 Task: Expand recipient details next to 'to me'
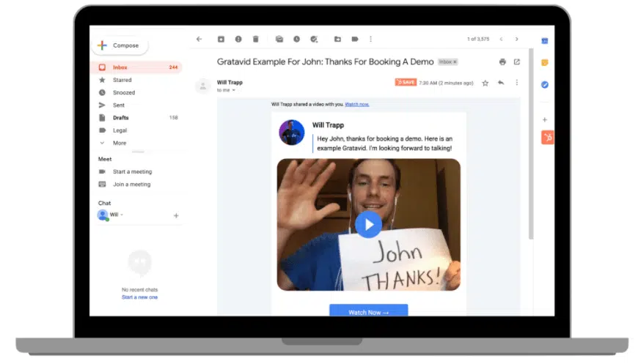tap(233, 90)
